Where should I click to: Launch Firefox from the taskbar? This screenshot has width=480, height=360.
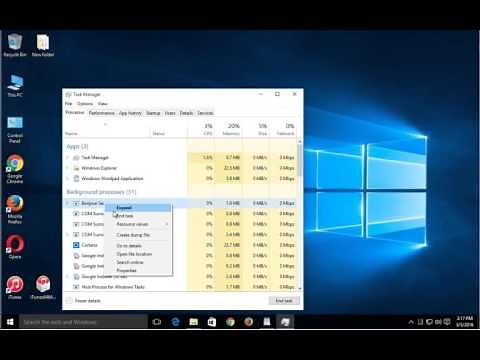[x=248, y=322]
